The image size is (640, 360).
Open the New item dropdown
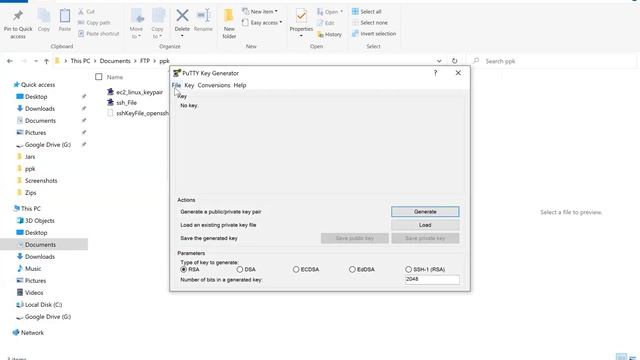[x=260, y=11]
